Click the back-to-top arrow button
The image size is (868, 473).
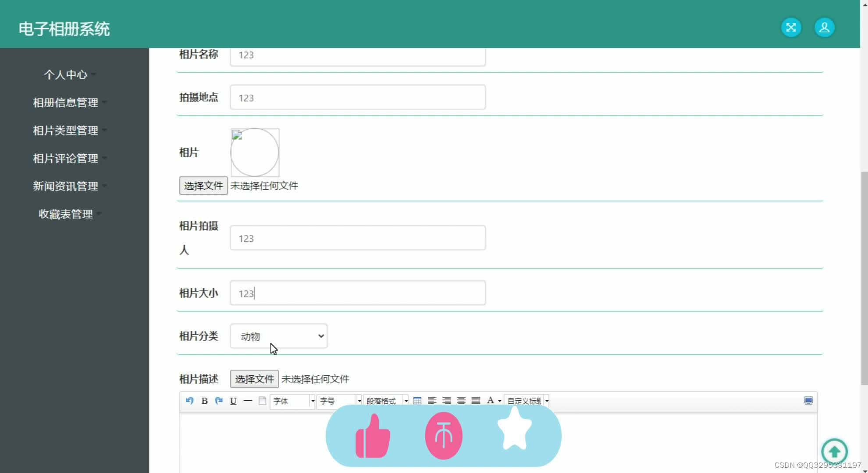pyautogui.click(x=834, y=452)
